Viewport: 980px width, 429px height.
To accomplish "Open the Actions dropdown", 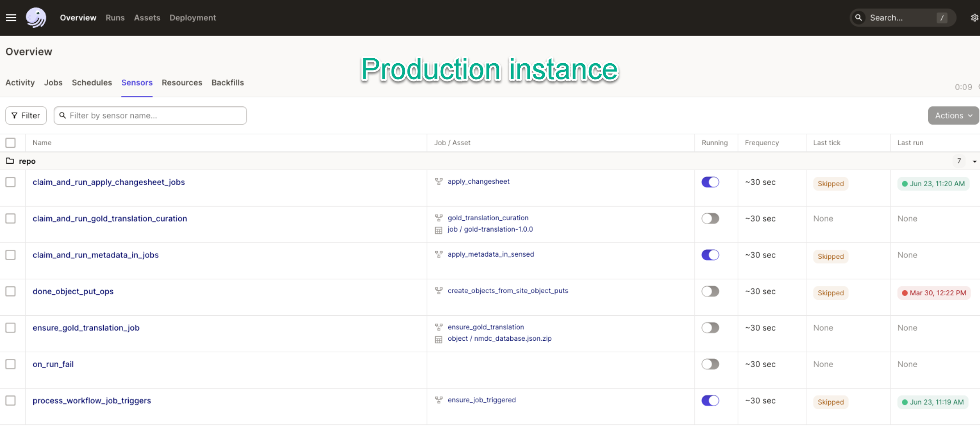I will 953,116.
